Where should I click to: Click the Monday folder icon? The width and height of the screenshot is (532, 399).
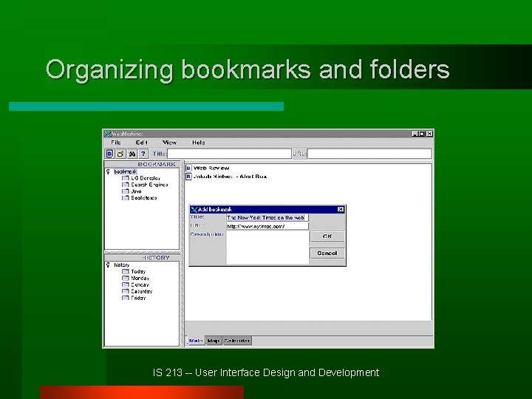pyautogui.click(x=125, y=279)
